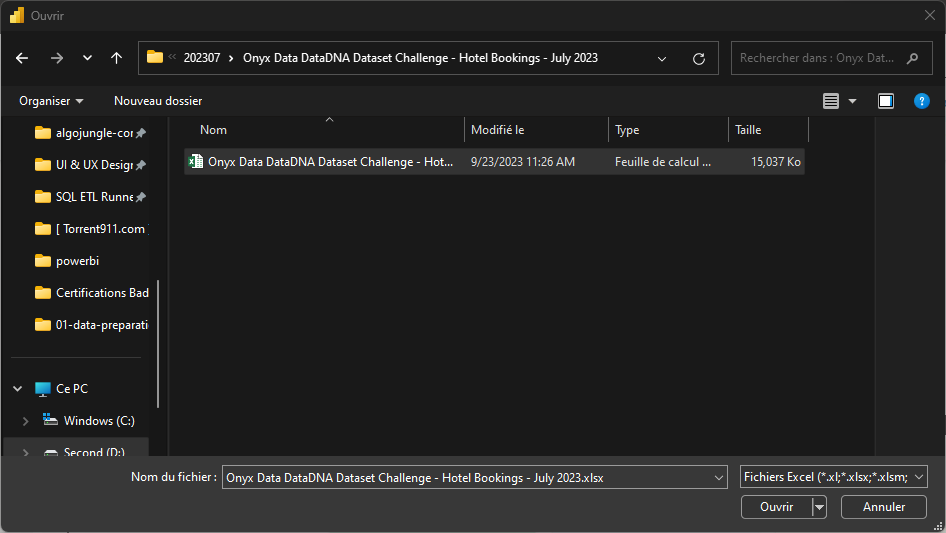This screenshot has height=533, width=946.
Task: Click the Windows (C:) drive icon
Action: pyautogui.click(x=50, y=420)
